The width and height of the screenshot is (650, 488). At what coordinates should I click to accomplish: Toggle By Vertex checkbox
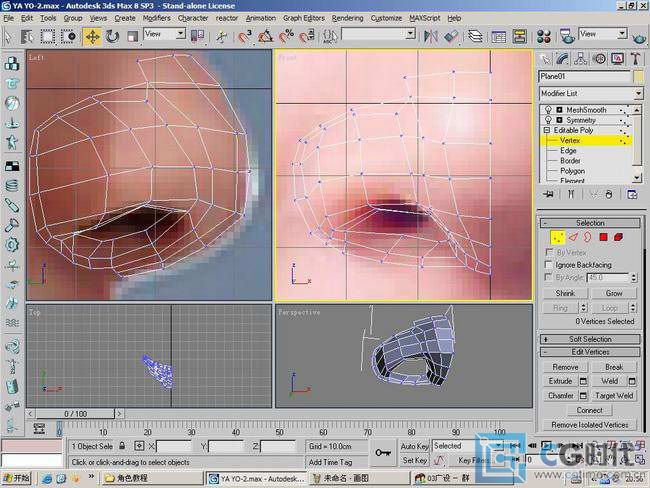click(548, 252)
